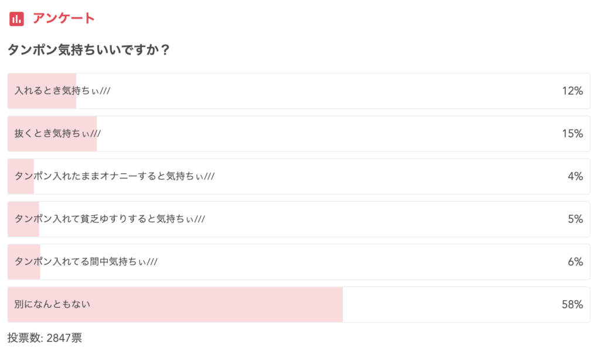
Task: Click the empty white middle of the 6% row
Action: coord(352,262)
